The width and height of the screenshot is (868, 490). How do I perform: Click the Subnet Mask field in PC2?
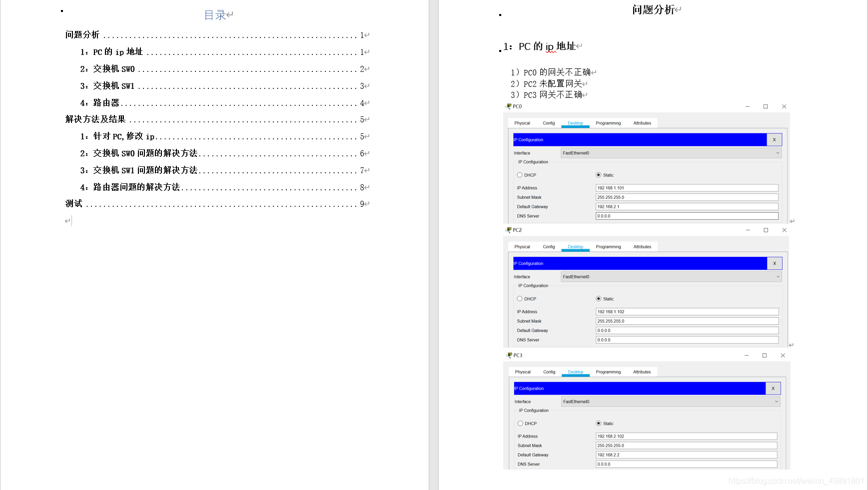point(687,321)
